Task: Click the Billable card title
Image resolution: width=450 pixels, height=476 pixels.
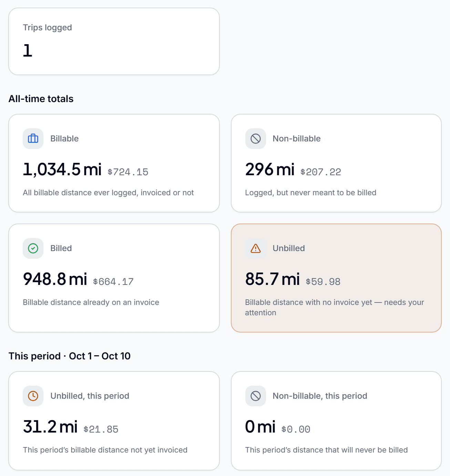Action: coord(64,139)
